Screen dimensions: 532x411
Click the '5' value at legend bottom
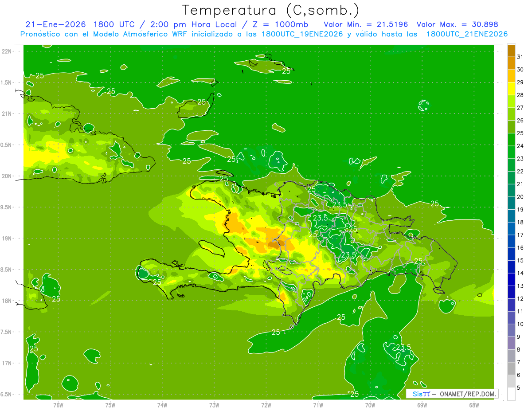519,388
